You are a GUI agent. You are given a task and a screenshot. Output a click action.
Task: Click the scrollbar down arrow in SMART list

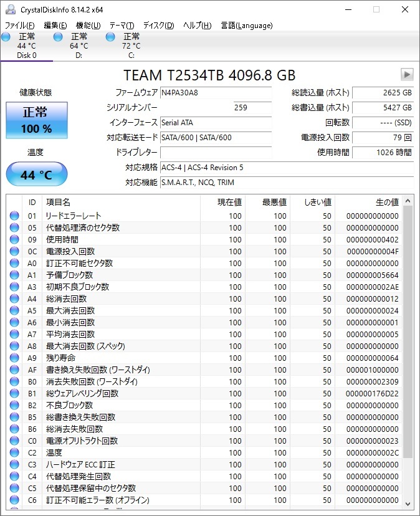[408, 504]
